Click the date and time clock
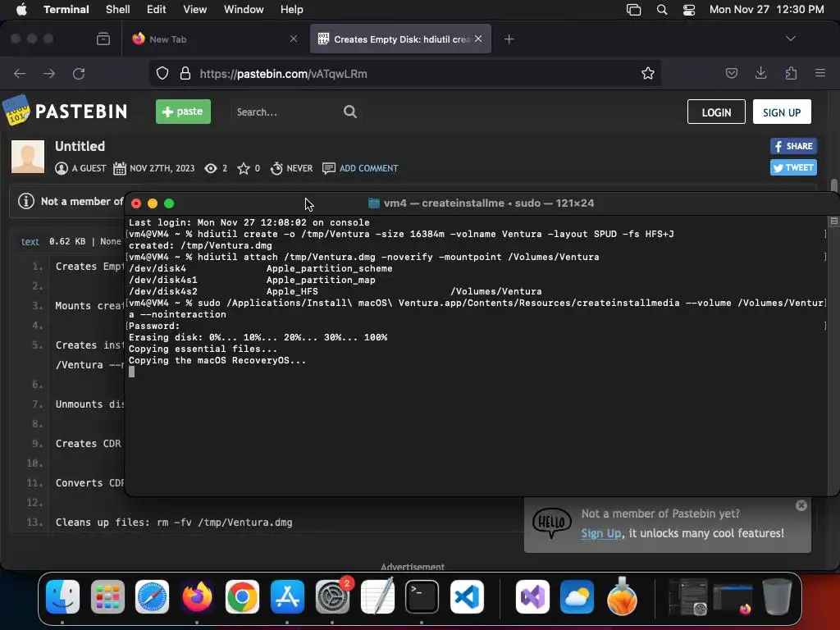This screenshot has width=840, height=630. (x=767, y=10)
